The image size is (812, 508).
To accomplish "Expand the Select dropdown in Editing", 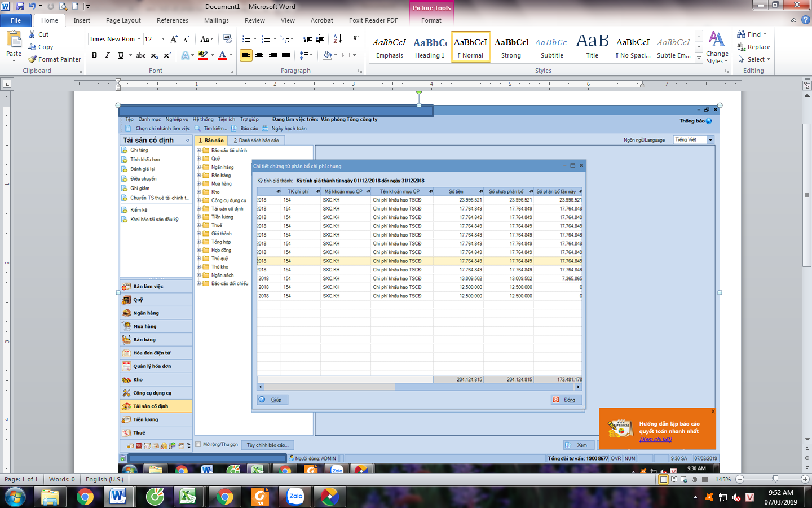I will pos(754,59).
